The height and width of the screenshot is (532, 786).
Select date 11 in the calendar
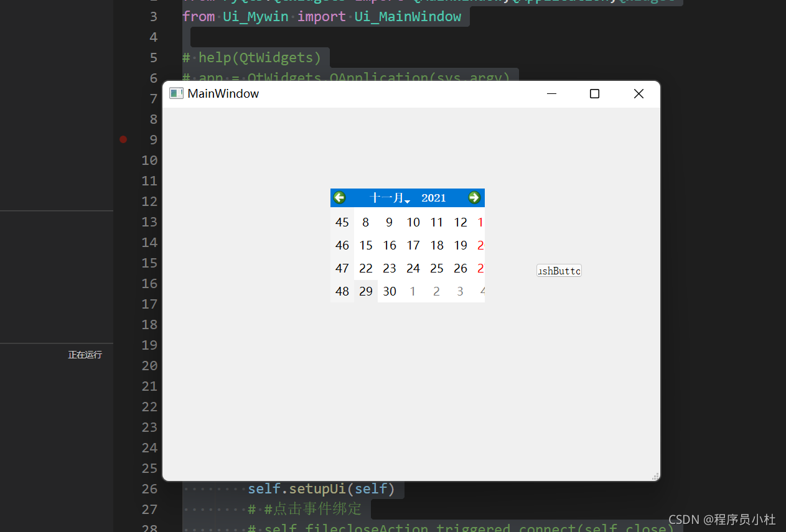(437, 222)
